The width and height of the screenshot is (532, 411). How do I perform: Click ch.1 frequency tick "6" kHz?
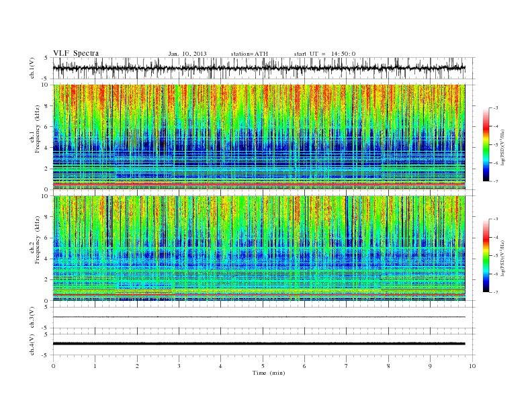(46, 127)
